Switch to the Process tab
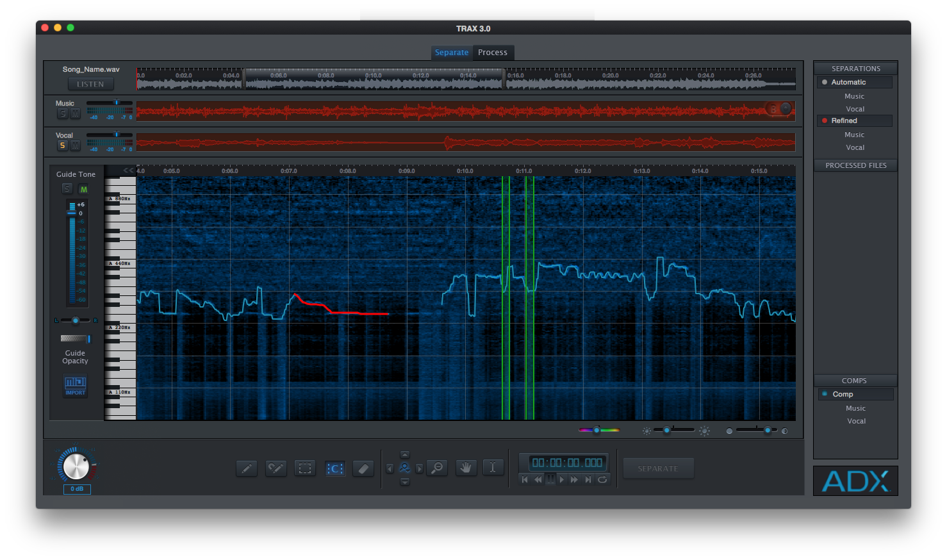This screenshot has width=947, height=560. pyautogui.click(x=492, y=53)
